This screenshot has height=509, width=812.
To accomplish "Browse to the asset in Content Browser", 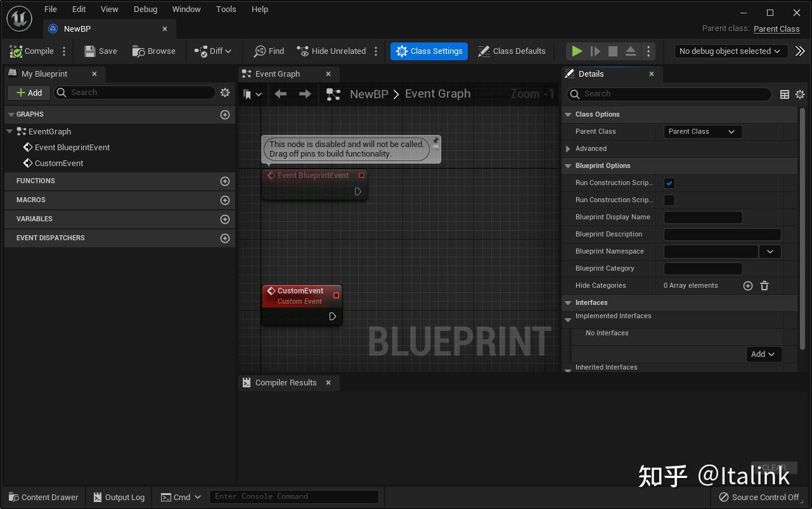I will click(154, 51).
